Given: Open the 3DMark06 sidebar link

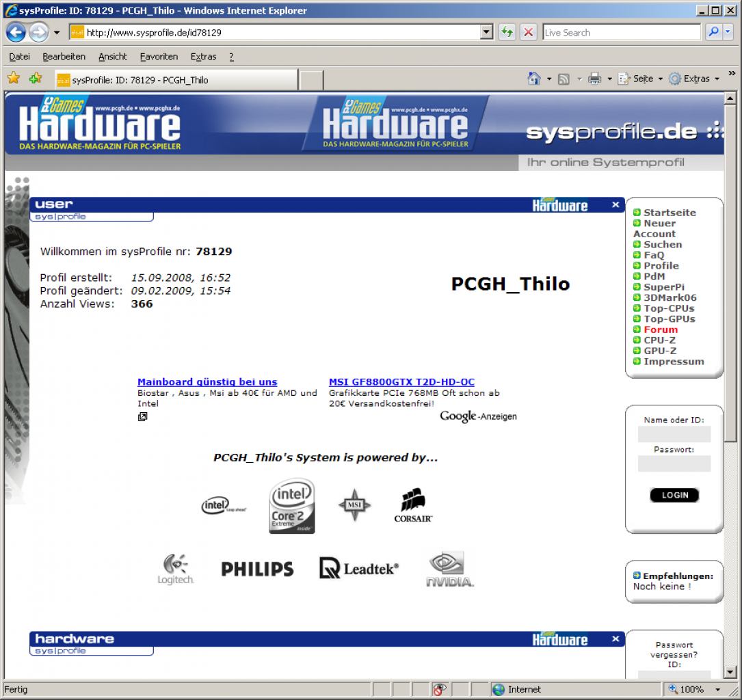Looking at the screenshot, I should coord(670,297).
